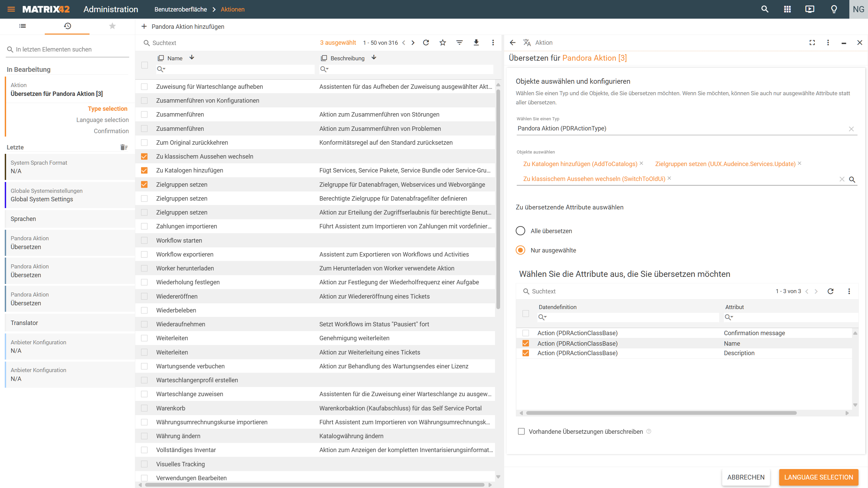Open Name column filter operator dropdown
The width and height of the screenshot is (868, 488).
coord(161,69)
